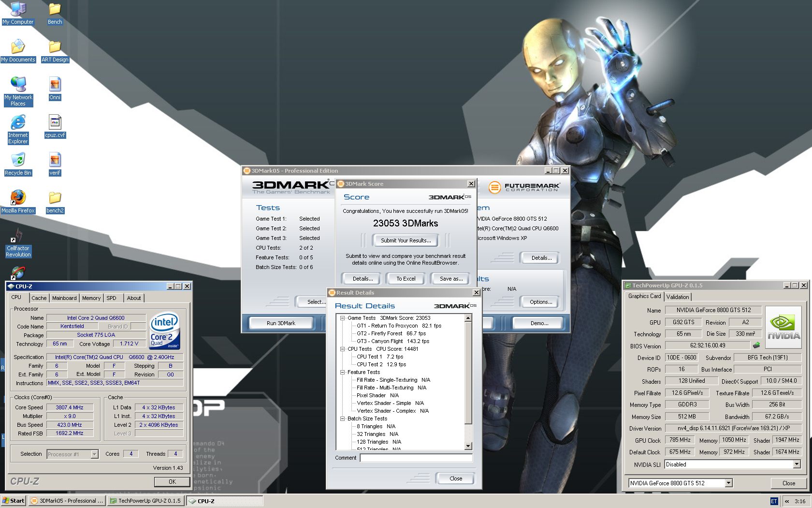Screen dimensions: 812x508
Task: Open My Network Places icon
Action: [x=18, y=91]
